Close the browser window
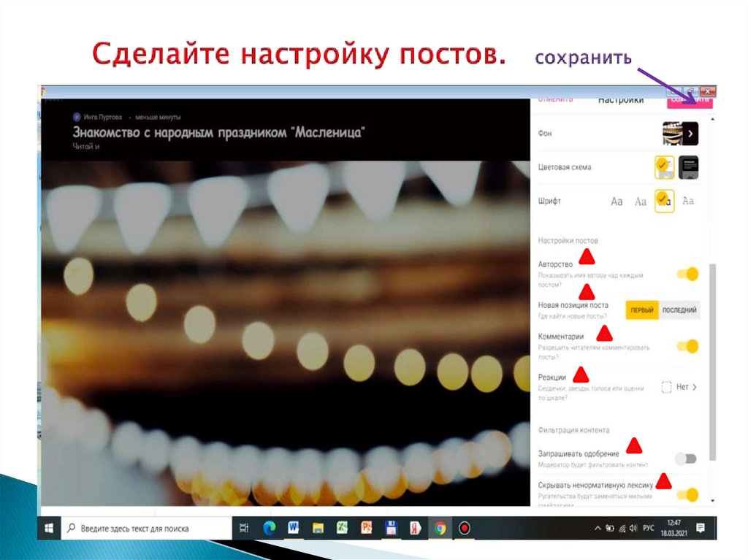This screenshot has height=560, width=748. click(707, 91)
